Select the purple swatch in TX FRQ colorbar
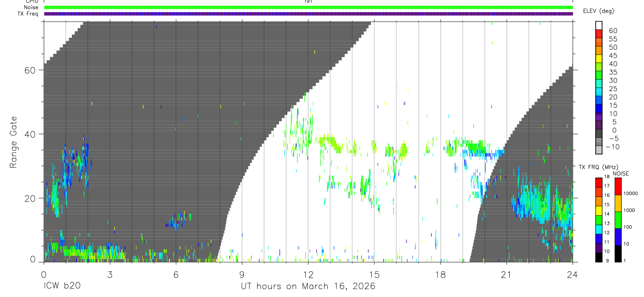644x297 pixels. [x=599, y=248]
